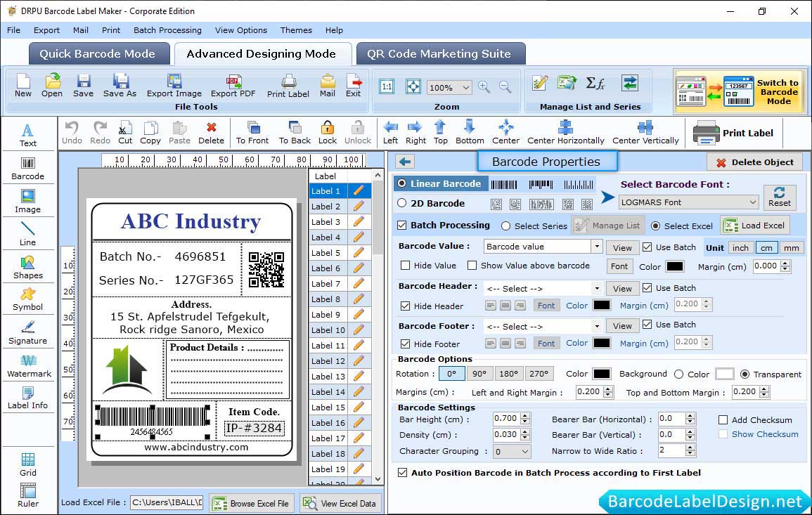Click View Excel Data button

[341, 503]
